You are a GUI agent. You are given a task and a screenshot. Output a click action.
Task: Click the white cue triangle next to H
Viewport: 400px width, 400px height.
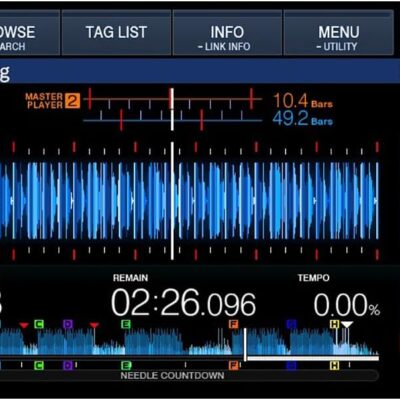347,325
